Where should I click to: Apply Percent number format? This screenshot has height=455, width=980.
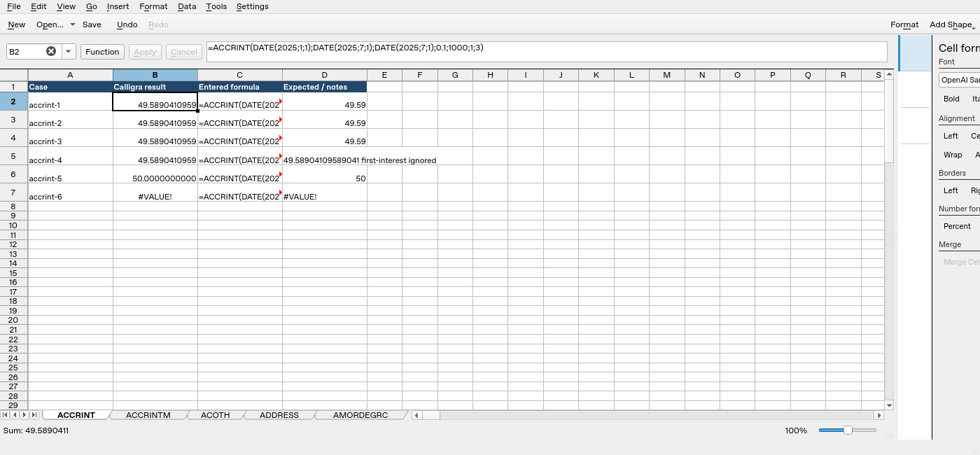pos(957,226)
